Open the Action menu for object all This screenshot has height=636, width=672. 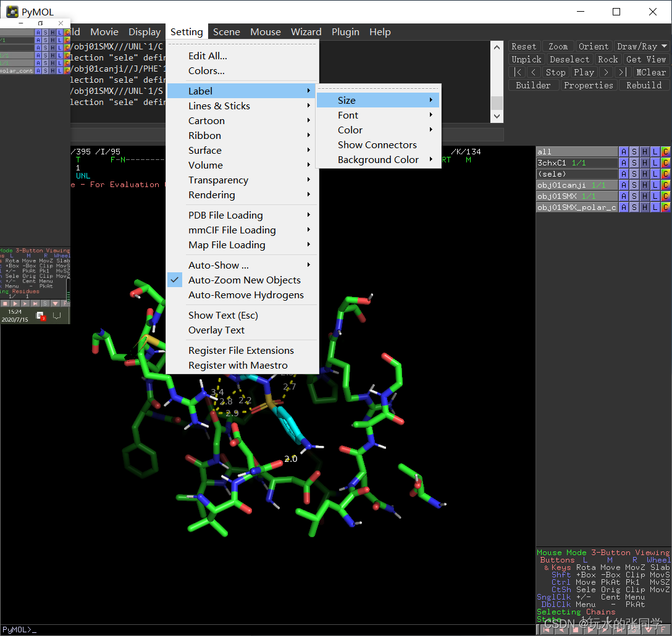tap(624, 152)
